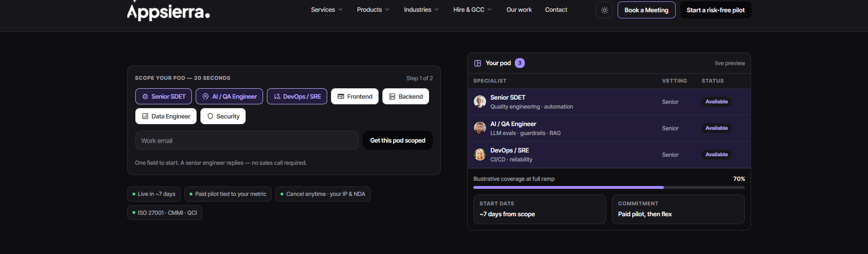868x254 pixels.
Task: Expand the Products menu
Action: [x=373, y=10]
